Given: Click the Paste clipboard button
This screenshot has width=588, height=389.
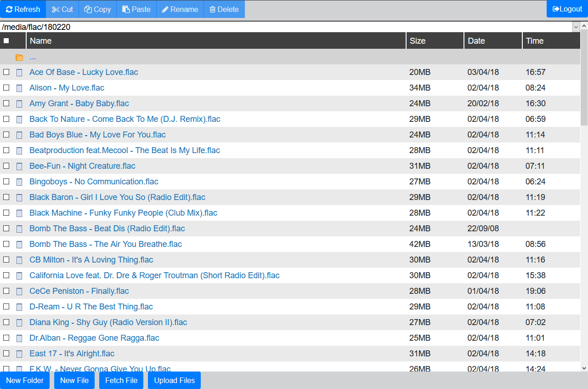Looking at the screenshot, I should (x=136, y=9).
